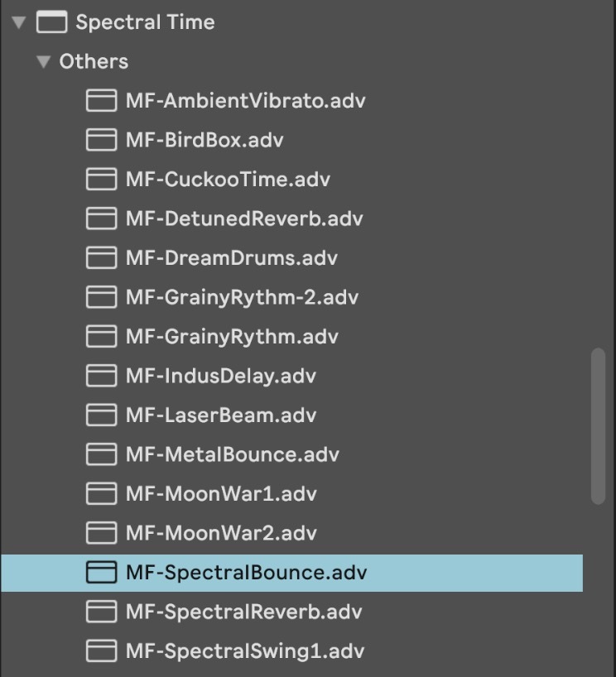The height and width of the screenshot is (677, 616).
Task: Select the MF-SpectralSwing1.adv preset
Action: tap(245, 651)
